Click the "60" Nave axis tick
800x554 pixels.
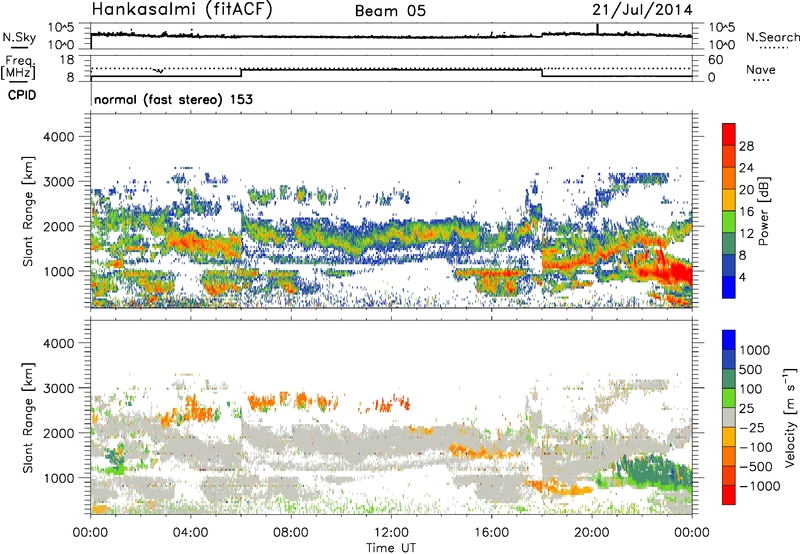click(x=715, y=60)
